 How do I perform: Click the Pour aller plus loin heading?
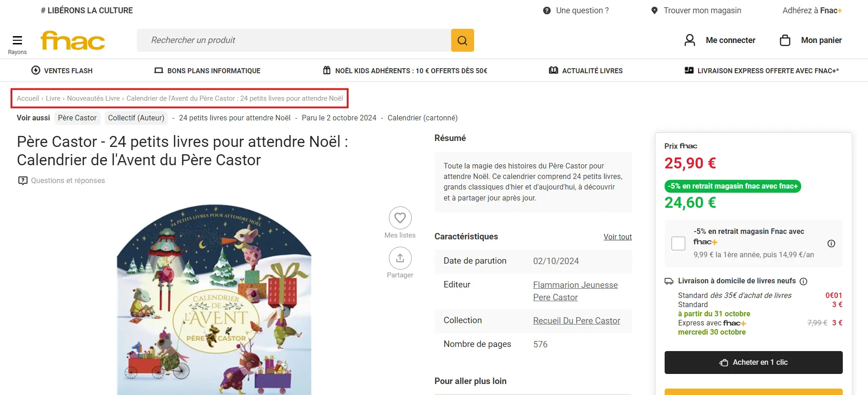click(470, 381)
